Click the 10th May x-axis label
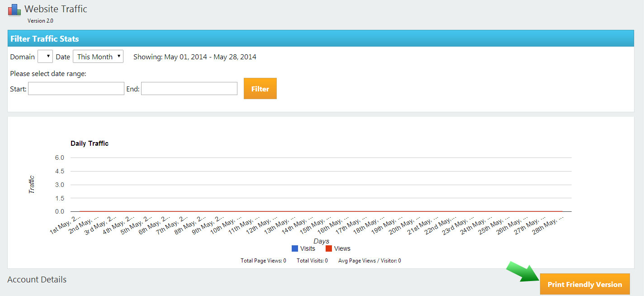The height and width of the screenshot is (296, 644). [226, 225]
